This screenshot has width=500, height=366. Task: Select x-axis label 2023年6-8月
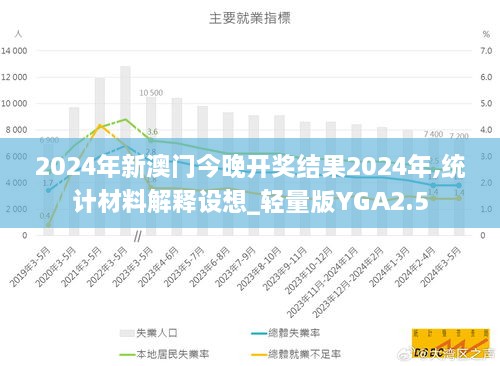pyautogui.click(x=209, y=267)
